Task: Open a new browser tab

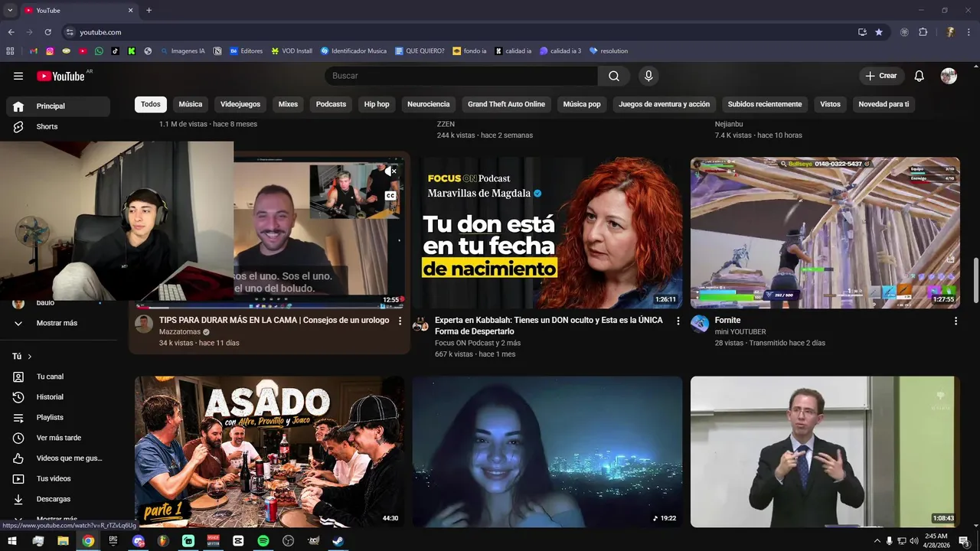Action: (x=149, y=10)
